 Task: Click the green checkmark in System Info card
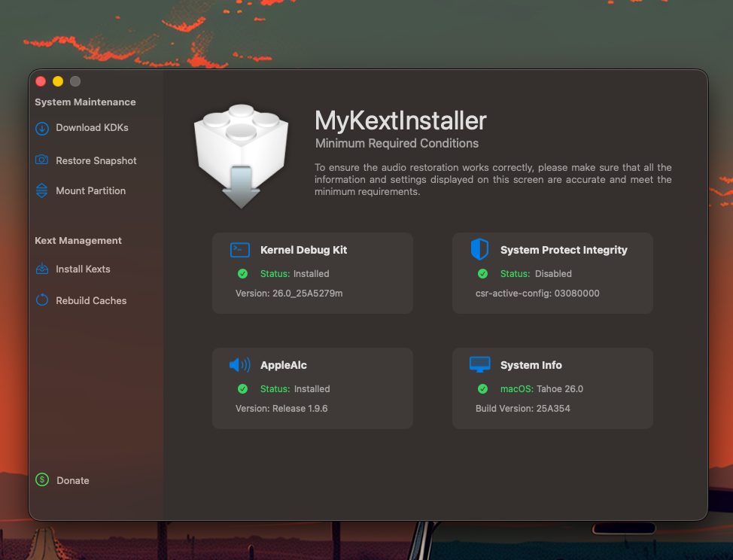click(483, 388)
